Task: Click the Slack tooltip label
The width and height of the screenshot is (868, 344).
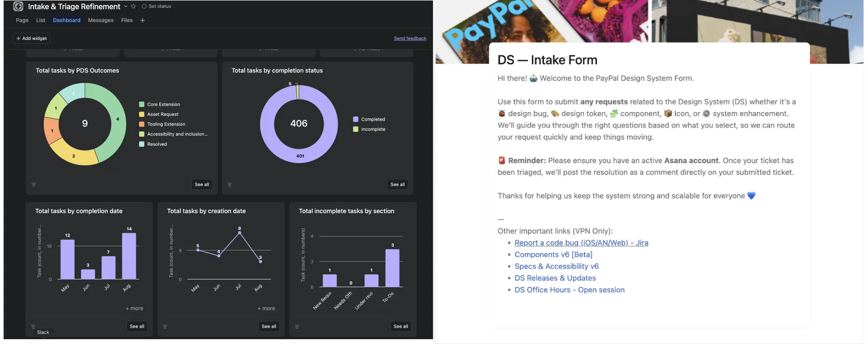Action: tap(43, 332)
